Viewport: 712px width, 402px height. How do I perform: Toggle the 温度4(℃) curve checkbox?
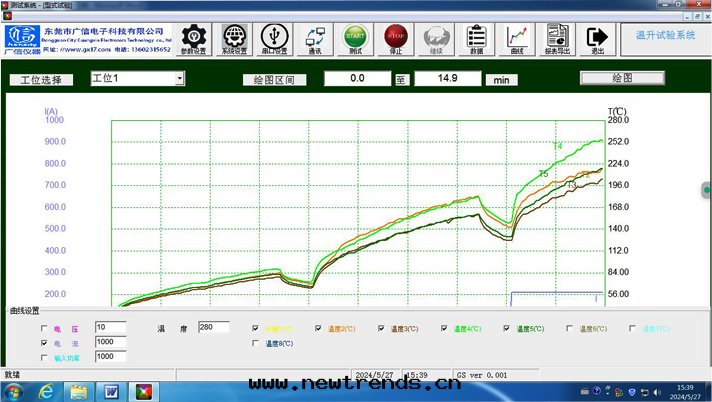point(444,328)
